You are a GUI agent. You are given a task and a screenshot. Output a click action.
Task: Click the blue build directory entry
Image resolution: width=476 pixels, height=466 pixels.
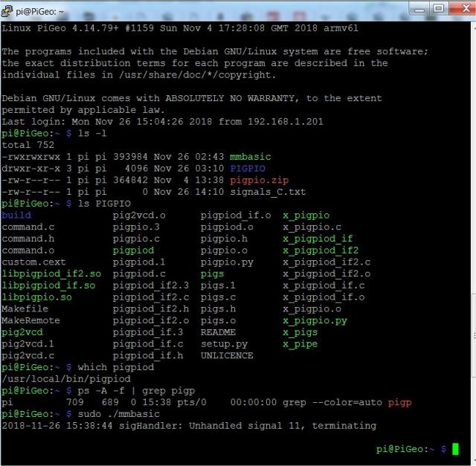16,216
